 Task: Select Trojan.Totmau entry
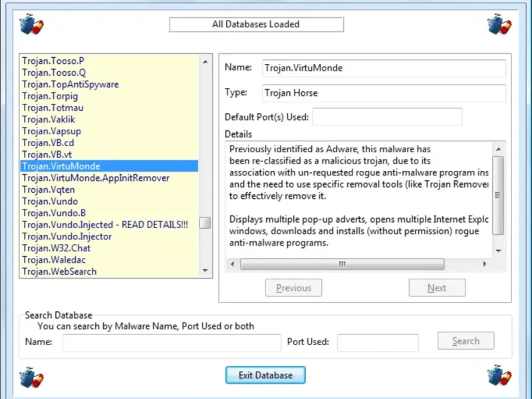(109, 108)
